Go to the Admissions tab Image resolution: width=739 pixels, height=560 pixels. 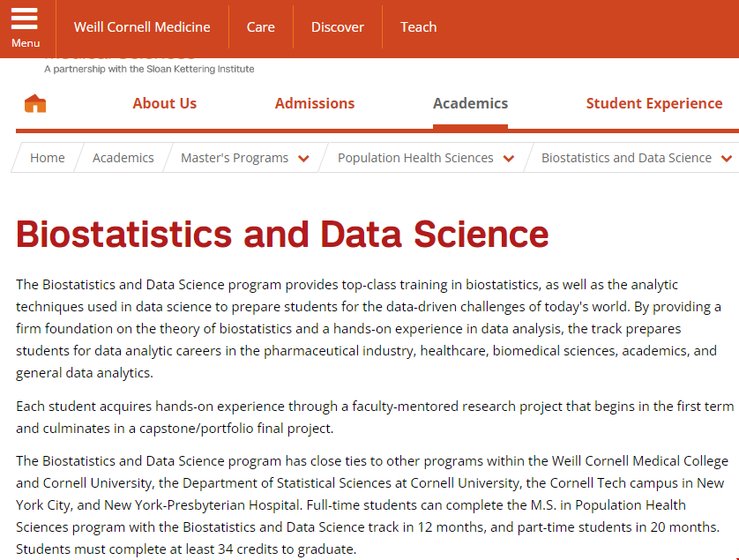[315, 103]
